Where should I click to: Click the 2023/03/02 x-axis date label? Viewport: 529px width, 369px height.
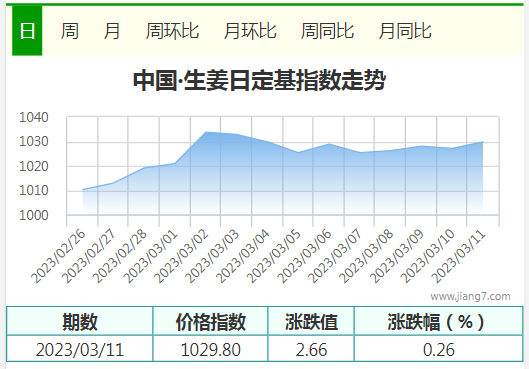182,256
